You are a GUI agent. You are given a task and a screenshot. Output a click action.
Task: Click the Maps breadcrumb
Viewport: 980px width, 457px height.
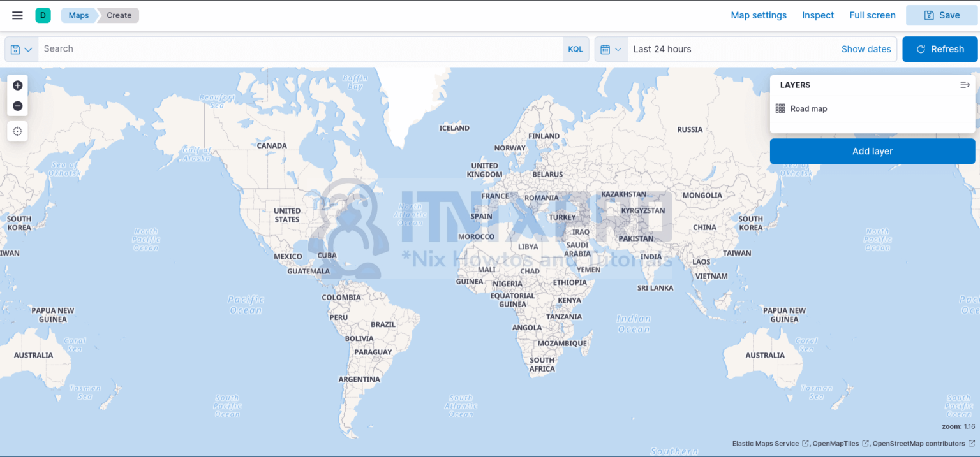point(78,15)
